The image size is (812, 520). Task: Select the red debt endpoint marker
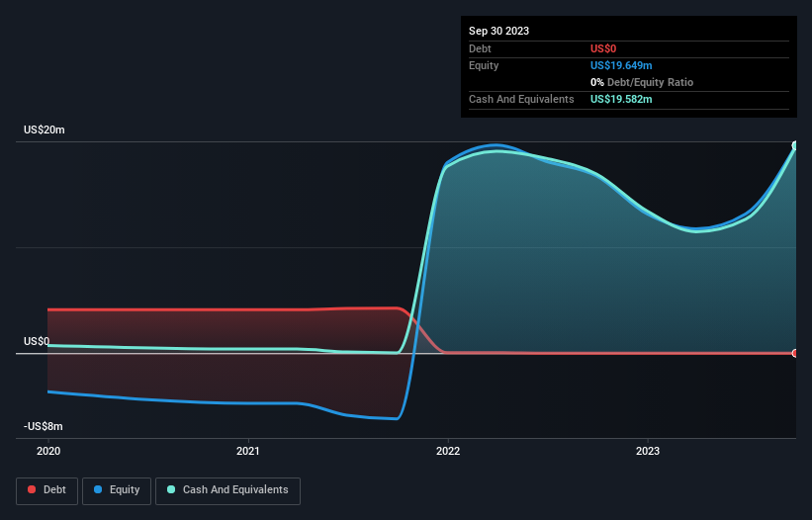[x=795, y=353]
